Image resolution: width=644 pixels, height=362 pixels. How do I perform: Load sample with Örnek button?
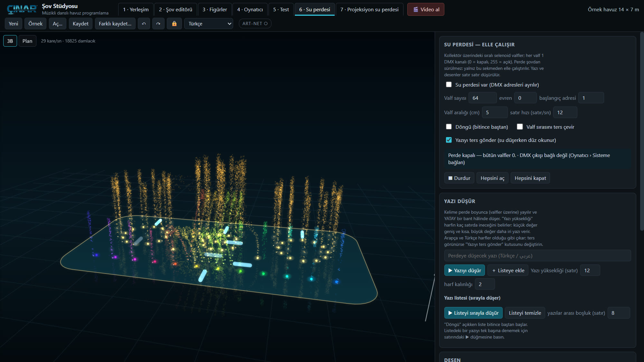click(35, 24)
